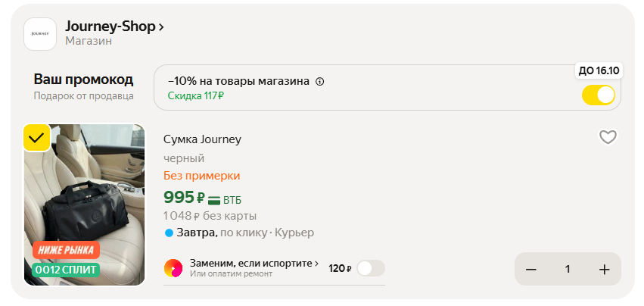Screen dimensions: 644x306
Task: Disable the store promo code toggle
Action: 598,95
